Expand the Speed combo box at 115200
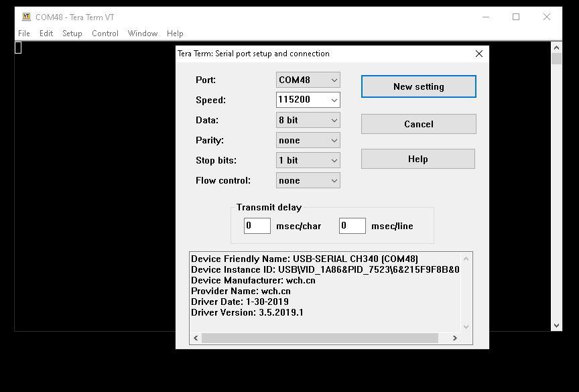Viewport: 579px width, 392px height. [333, 100]
